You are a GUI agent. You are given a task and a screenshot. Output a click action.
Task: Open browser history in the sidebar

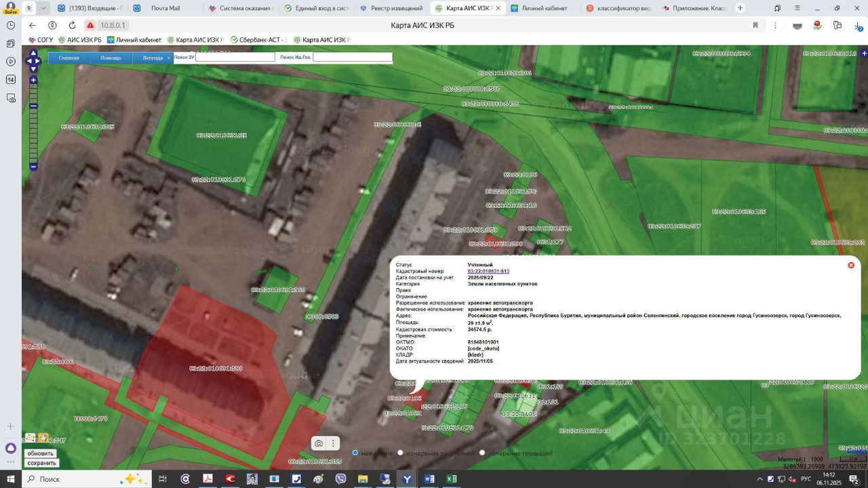10,25
